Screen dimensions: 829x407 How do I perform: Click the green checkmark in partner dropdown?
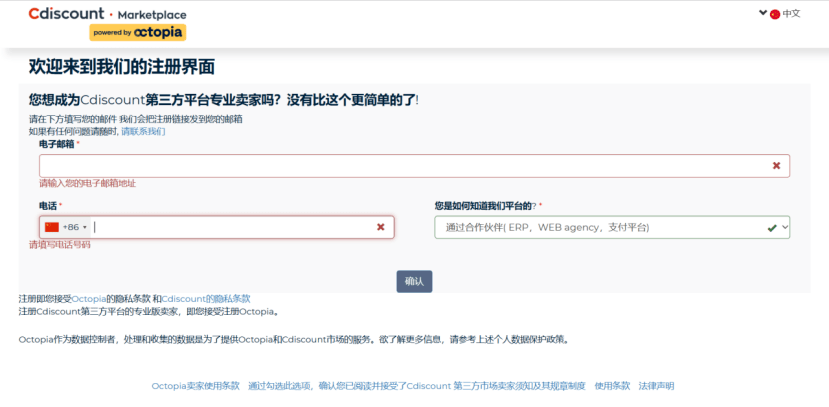[x=771, y=228]
